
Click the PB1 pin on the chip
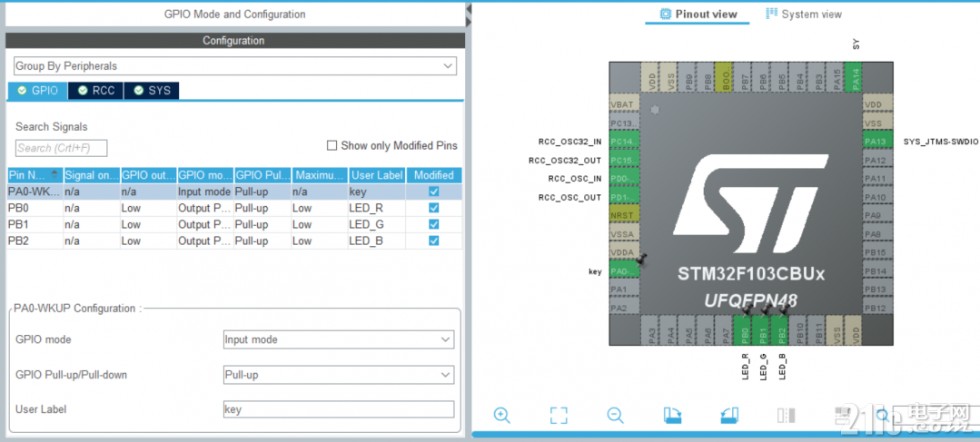(761, 330)
